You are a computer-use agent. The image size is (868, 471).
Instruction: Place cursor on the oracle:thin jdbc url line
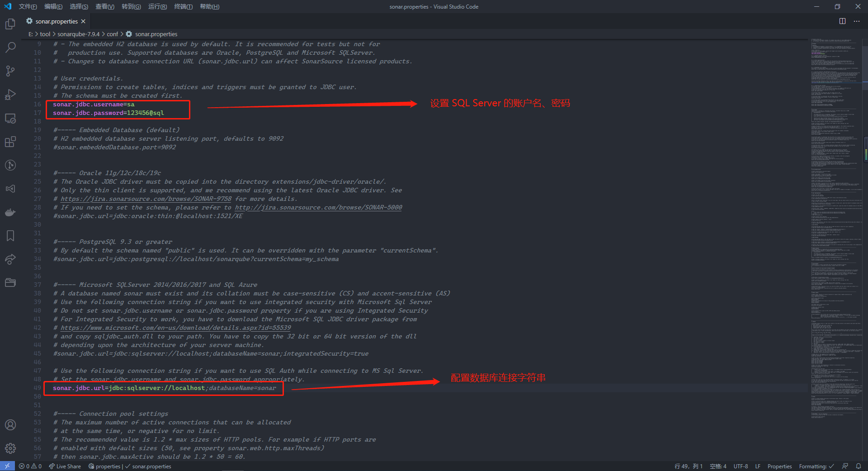click(148, 216)
